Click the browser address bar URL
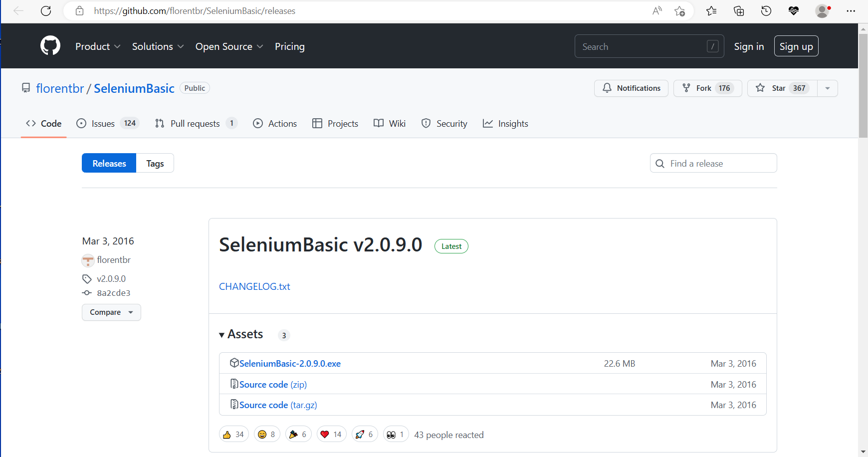868x457 pixels. 195,11
